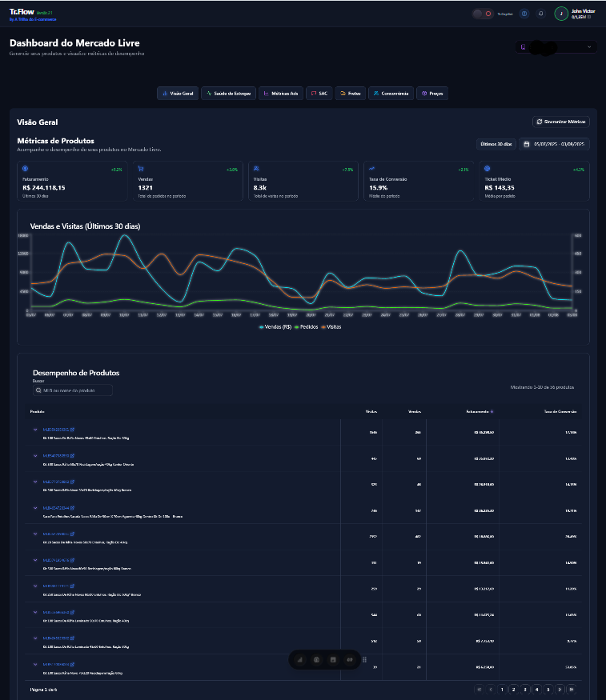The image size is (606, 700).
Task: Jump to last page with double arrow
Action: pos(571,690)
